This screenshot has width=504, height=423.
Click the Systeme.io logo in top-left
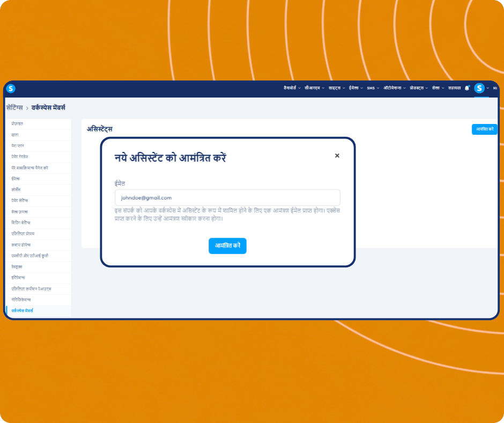click(11, 88)
